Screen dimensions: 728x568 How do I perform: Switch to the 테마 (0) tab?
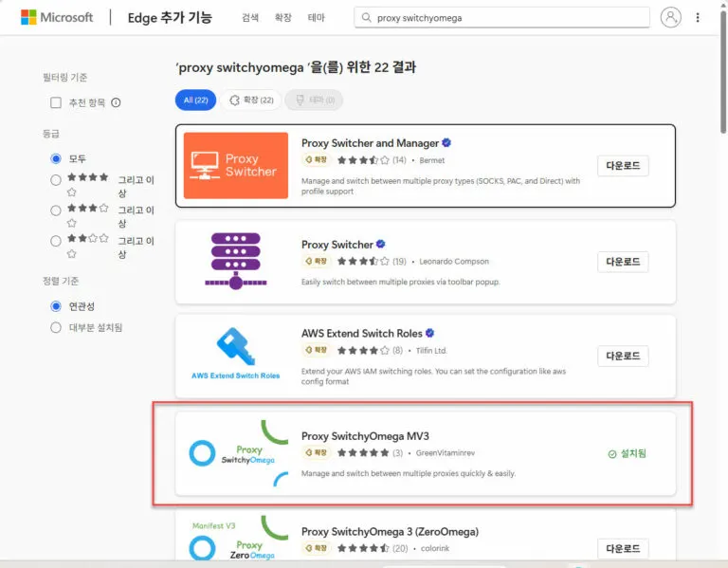coord(314,100)
